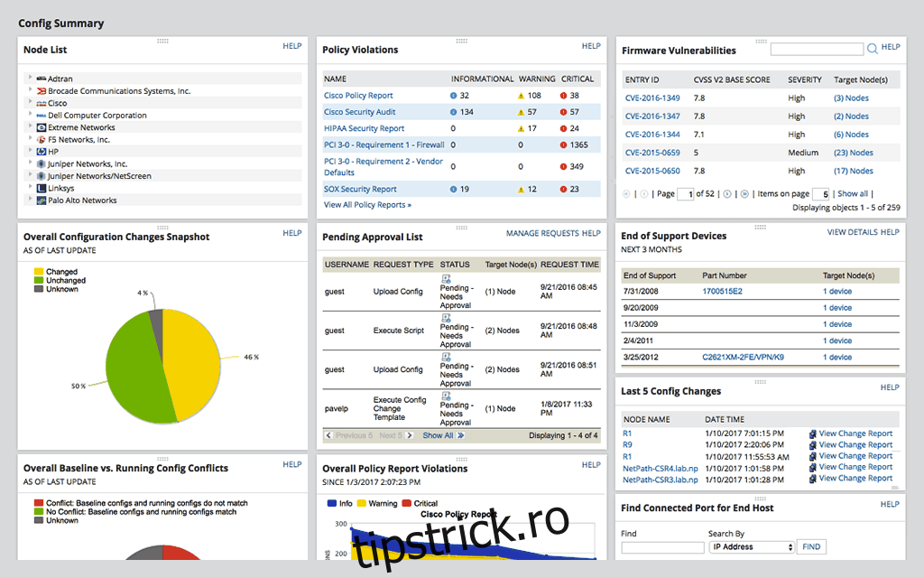Click the Extreme Networks vendor icon
The height and width of the screenshot is (578, 924).
(41, 127)
